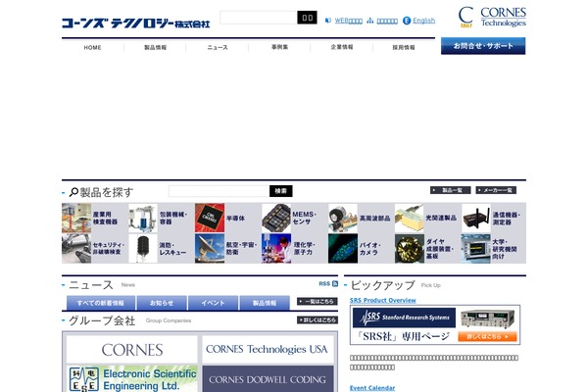
Task: Switch to the お知らせ news tab
Action: (162, 303)
